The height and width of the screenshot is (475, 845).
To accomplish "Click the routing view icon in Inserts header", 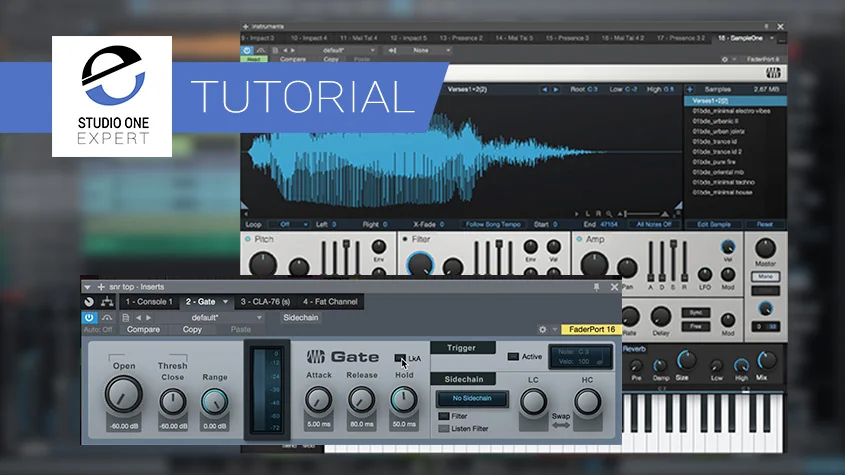I will point(107,302).
